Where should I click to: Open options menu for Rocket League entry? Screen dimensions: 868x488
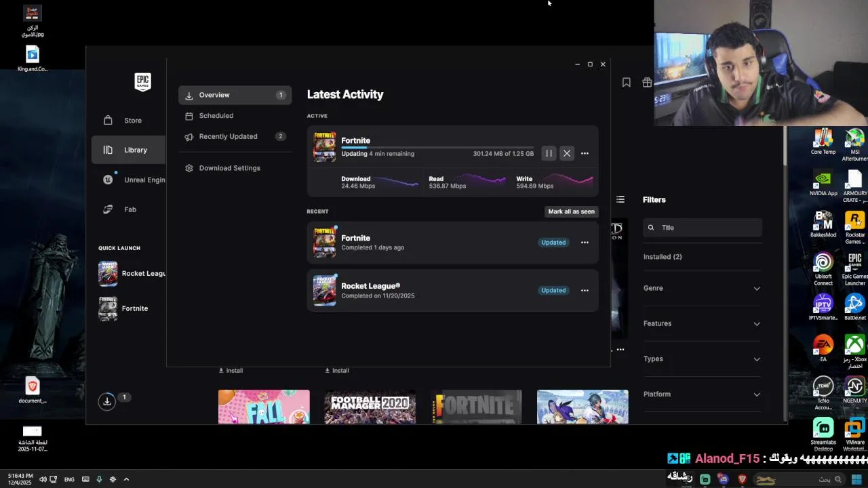[585, 291]
